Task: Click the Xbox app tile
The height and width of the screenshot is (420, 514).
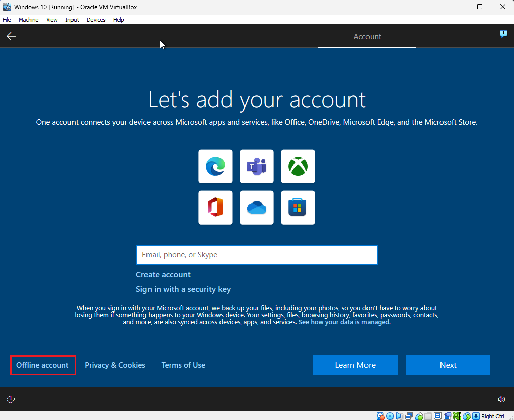Action: point(298,166)
